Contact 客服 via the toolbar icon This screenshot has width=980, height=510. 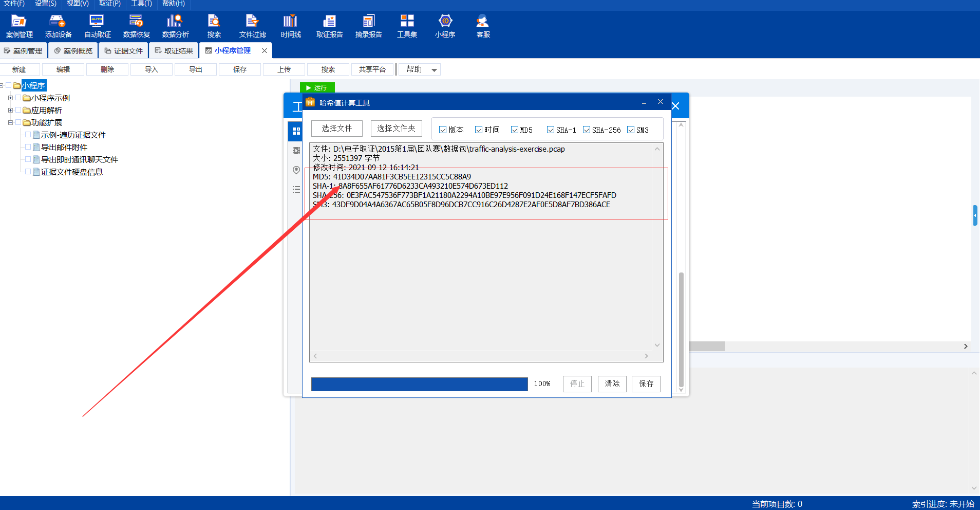[x=483, y=26]
